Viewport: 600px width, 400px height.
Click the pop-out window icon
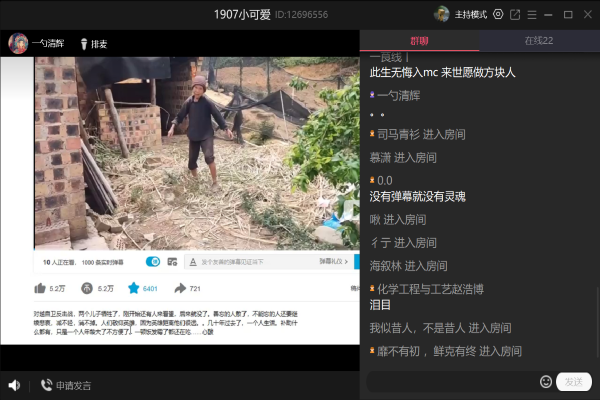coord(515,14)
